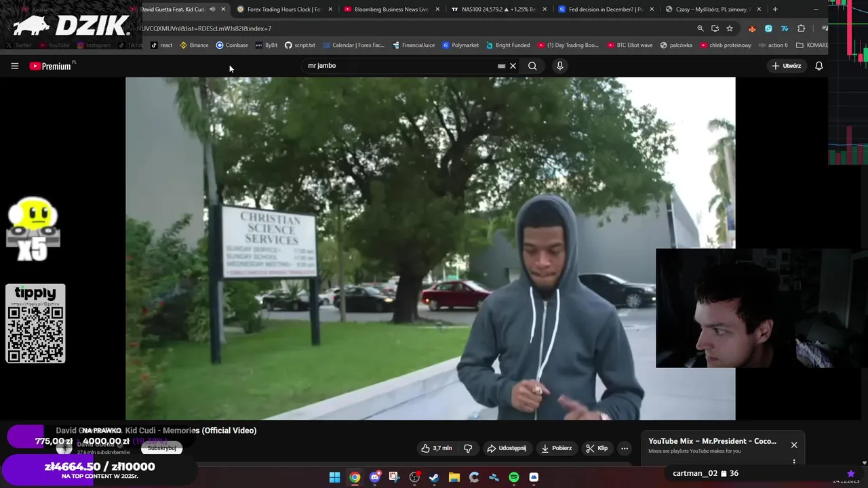Like the video with 3,7 mln
Viewport: 868px width, 488px height.
coord(436,448)
